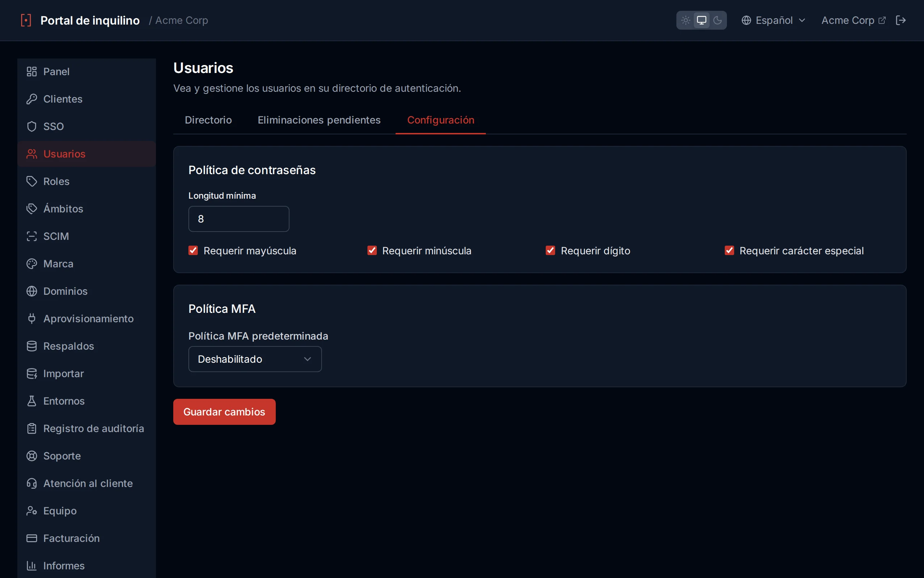
Task: Switch to Eliminaciones pendientes tab
Action: [x=319, y=120]
